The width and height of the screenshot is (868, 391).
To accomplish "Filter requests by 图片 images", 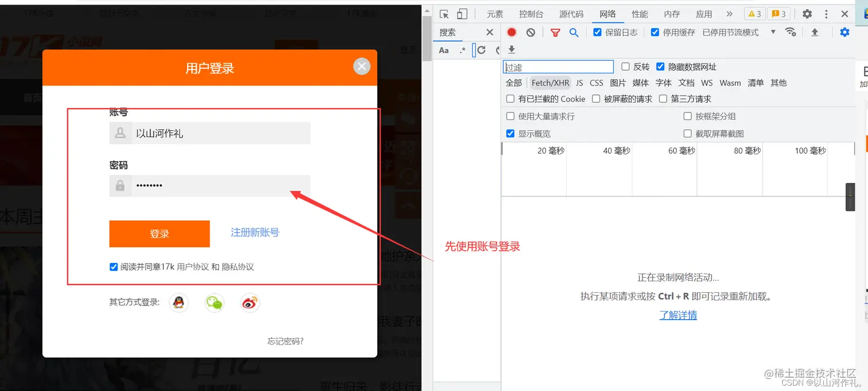I will (618, 83).
